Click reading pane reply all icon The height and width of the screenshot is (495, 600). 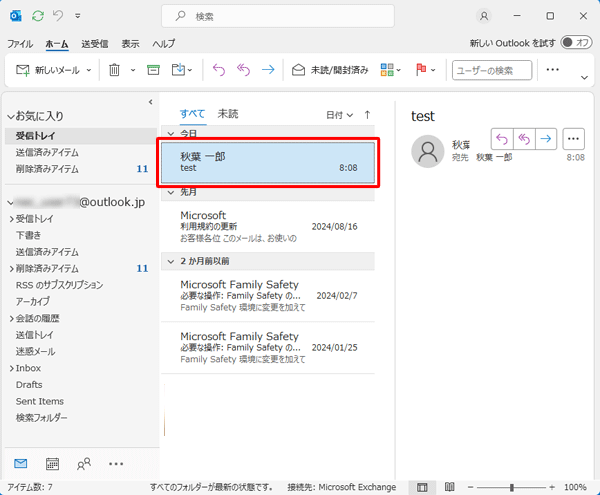(524, 139)
